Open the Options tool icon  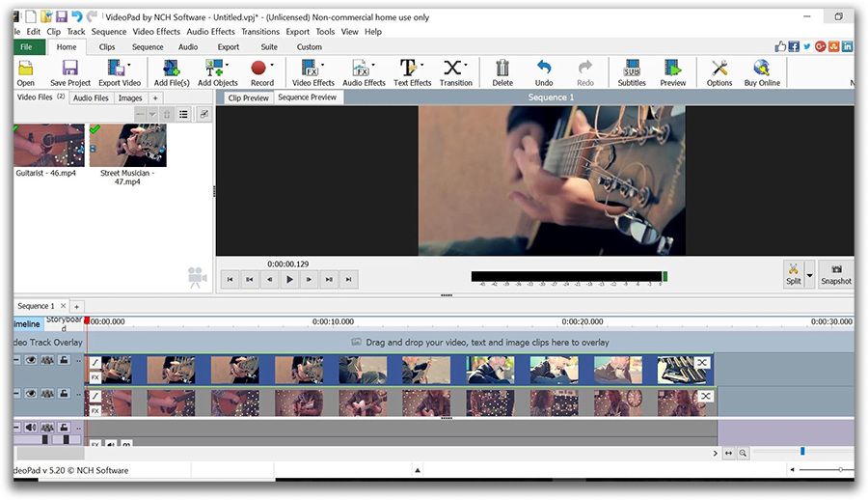(719, 69)
